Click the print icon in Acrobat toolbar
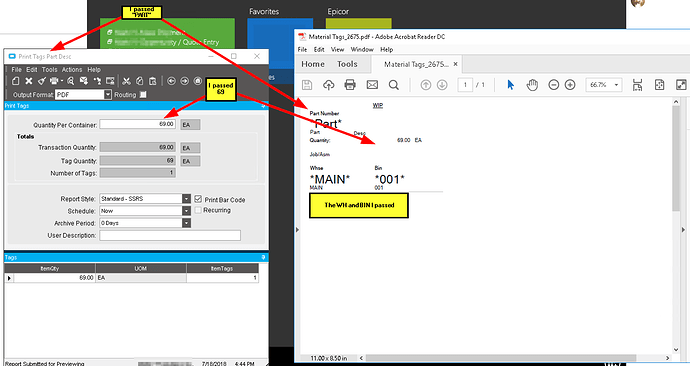690x366 pixels. [350, 85]
